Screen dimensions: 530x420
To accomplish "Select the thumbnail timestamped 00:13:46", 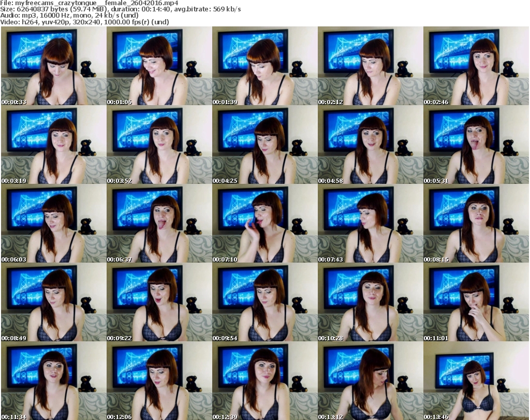I will [x=476, y=381].
